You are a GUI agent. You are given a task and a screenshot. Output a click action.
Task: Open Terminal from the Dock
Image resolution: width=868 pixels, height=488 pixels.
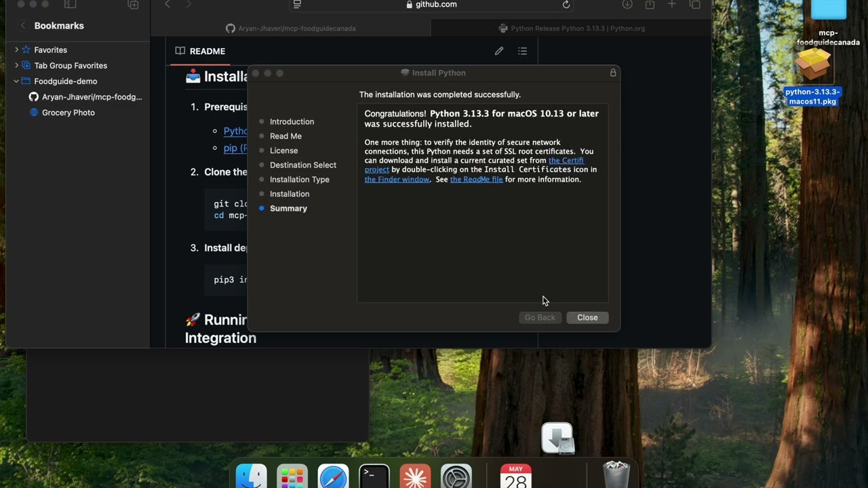[374, 476]
